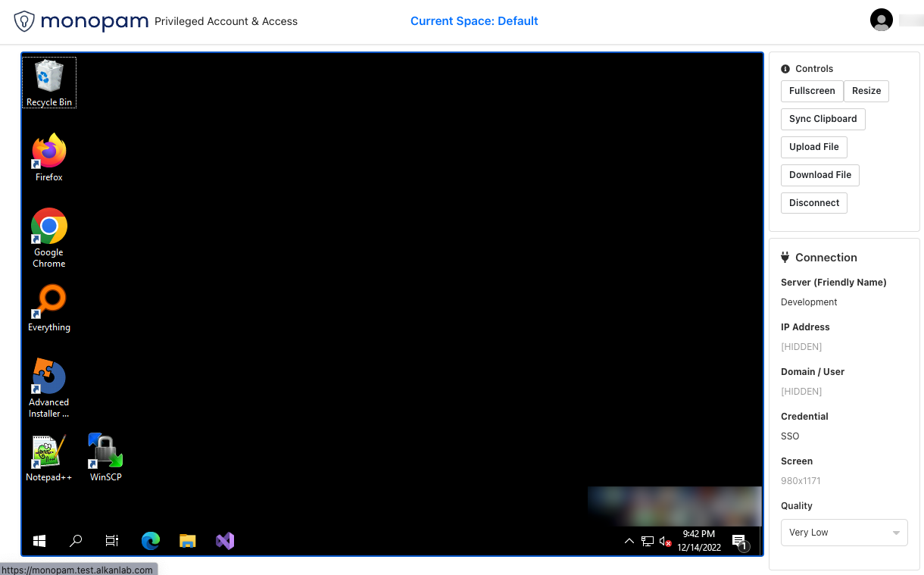
Task: Expand the system tray hidden icons chevron
Action: click(x=629, y=541)
